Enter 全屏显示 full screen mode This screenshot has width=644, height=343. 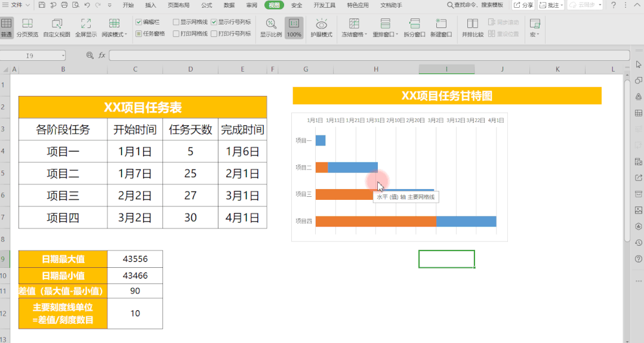click(x=86, y=24)
